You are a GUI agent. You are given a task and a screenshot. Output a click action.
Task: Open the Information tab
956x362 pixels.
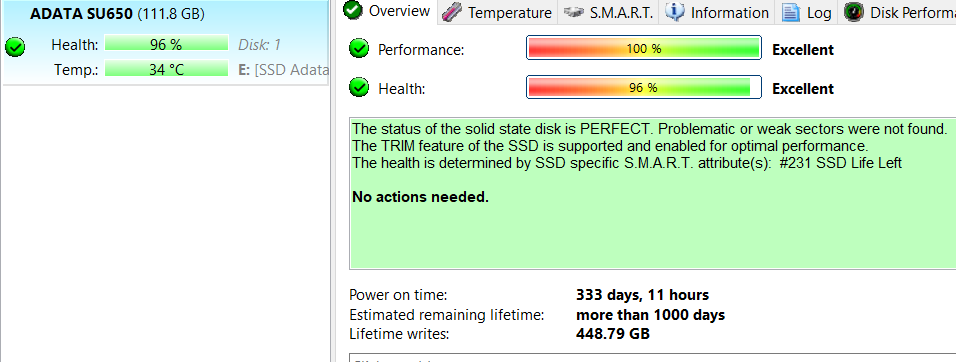point(716,12)
